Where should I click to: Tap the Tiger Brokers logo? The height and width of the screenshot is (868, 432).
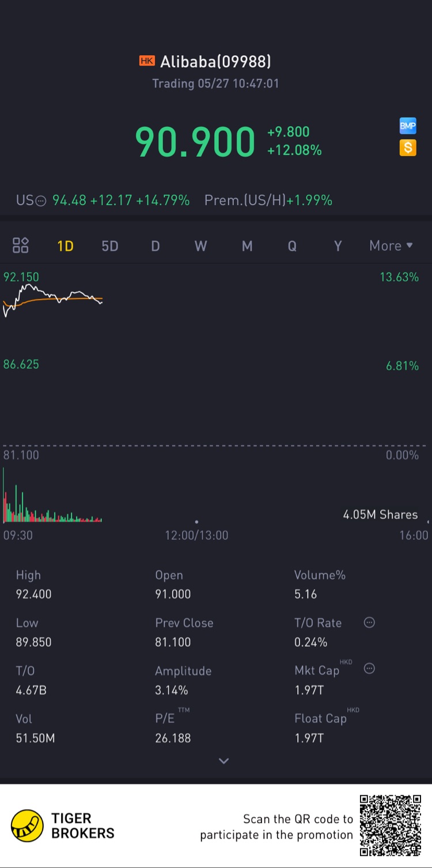pos(27,826)
